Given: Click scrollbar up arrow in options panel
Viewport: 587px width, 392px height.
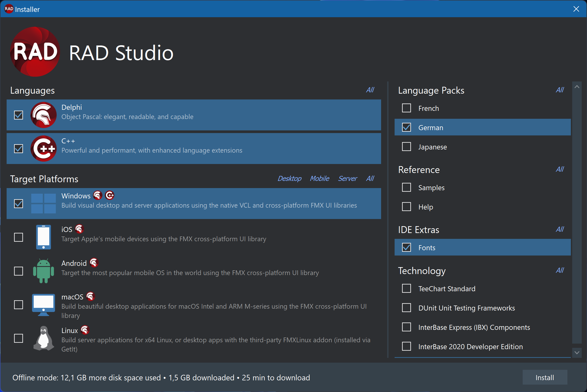Looking at the screenshot, I should (x=577, y=86).
